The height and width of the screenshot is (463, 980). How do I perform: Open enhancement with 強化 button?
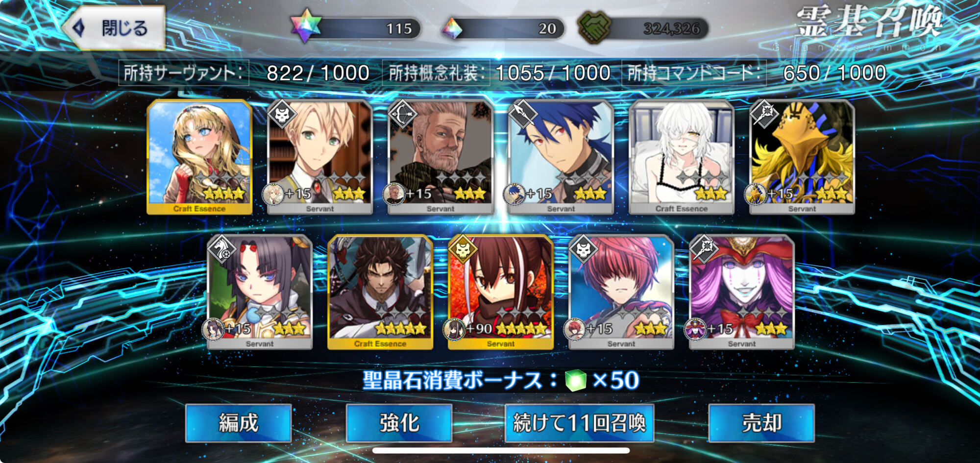(x=399, y=423)
